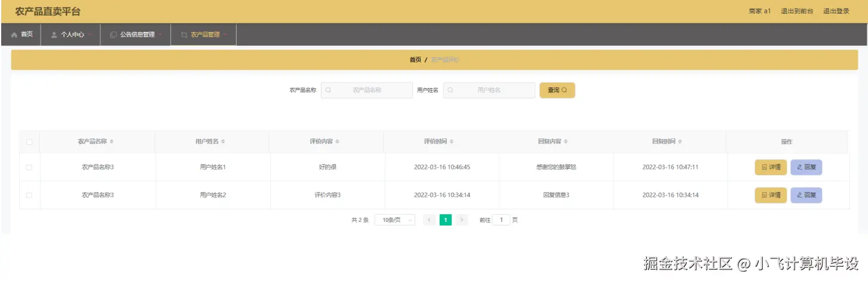The width and height of the screenshot is (868, 281).
Task: Open the 首页 navigation item
Action: (22, 35)
